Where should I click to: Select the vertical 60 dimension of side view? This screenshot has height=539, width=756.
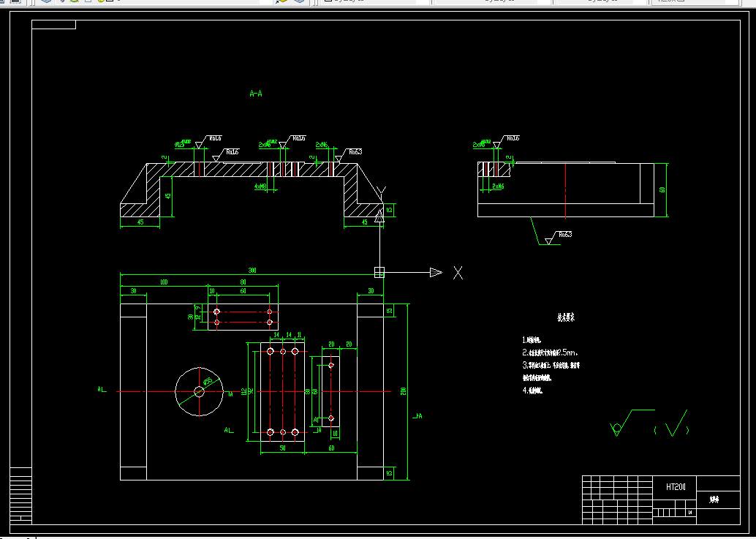[x=662, y=189]
